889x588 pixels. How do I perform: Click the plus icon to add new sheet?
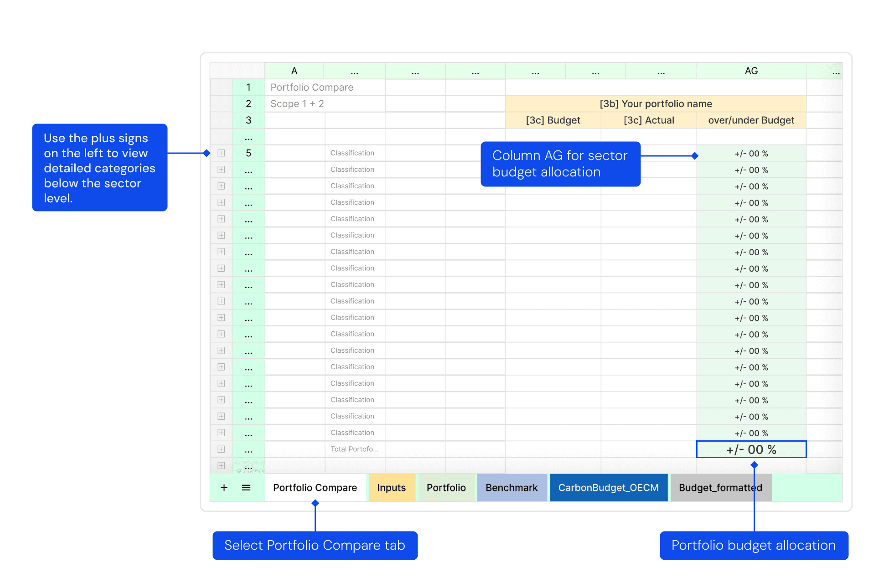[224, 488]
